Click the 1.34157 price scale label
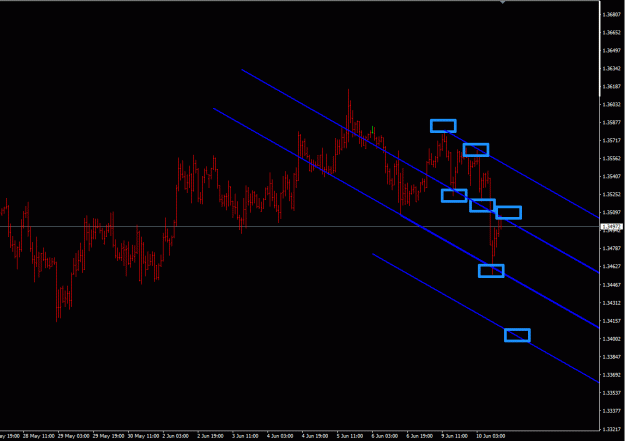This screenshot has height=441, width=625. 612,321
